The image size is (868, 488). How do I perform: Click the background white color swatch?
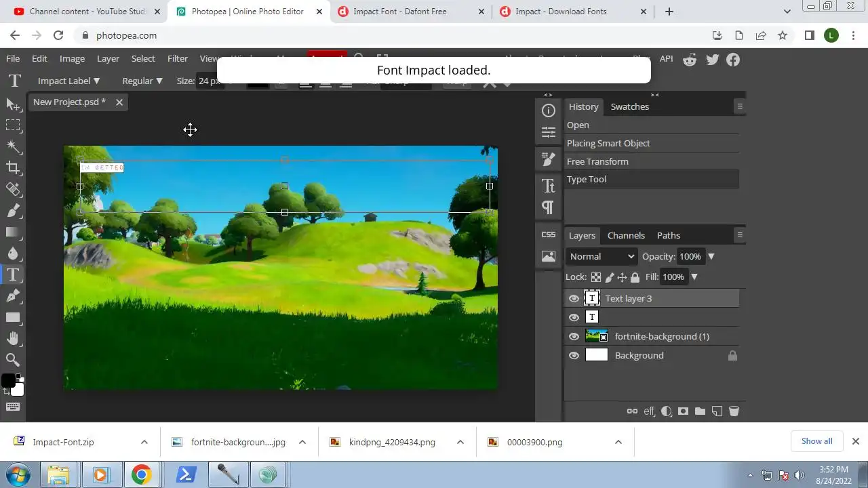tap(18, 389)
